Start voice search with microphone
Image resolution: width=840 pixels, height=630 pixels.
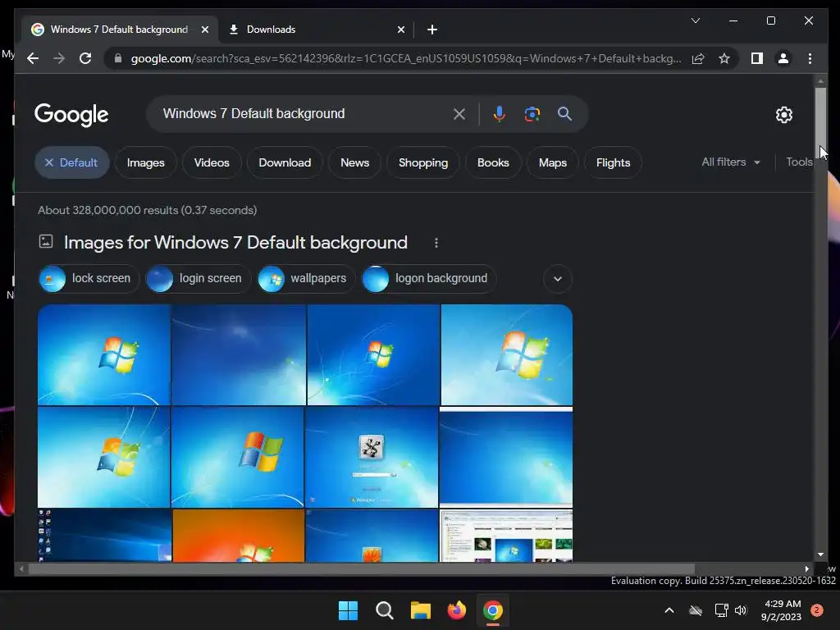(x=500, y=113)
